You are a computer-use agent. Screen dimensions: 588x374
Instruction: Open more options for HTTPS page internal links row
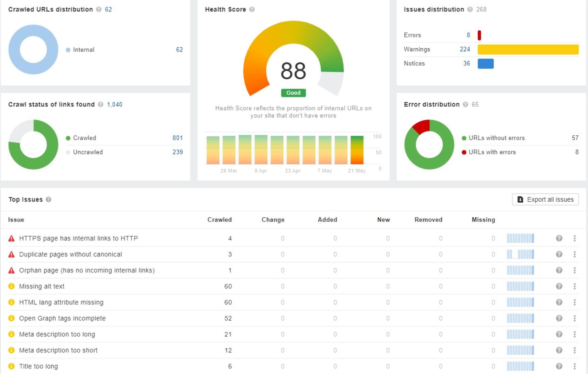click(575, 238)
